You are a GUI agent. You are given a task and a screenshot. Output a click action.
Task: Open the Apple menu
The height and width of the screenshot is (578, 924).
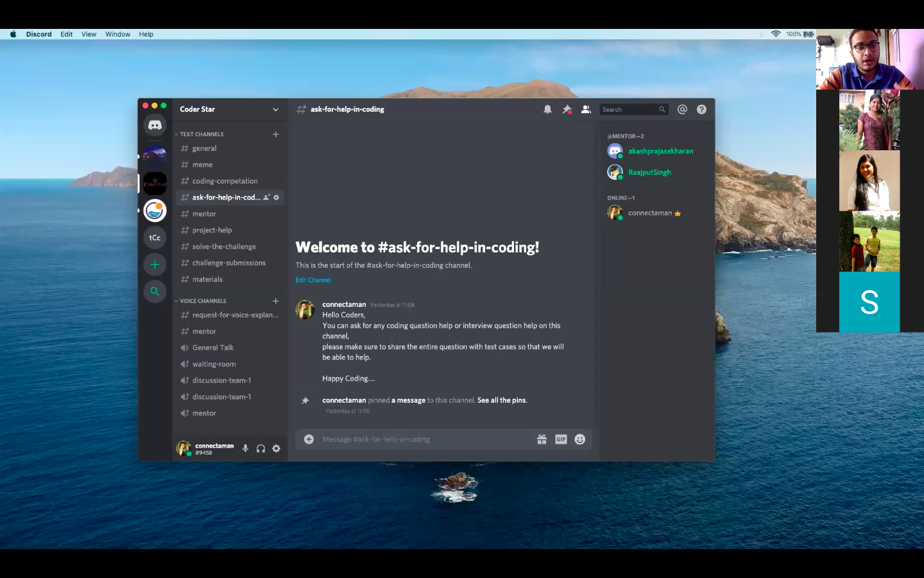coord(13,34)
